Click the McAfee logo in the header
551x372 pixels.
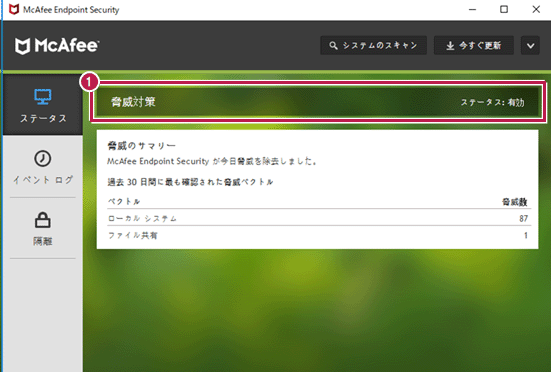pyautogui.click(x=57, y=46)
